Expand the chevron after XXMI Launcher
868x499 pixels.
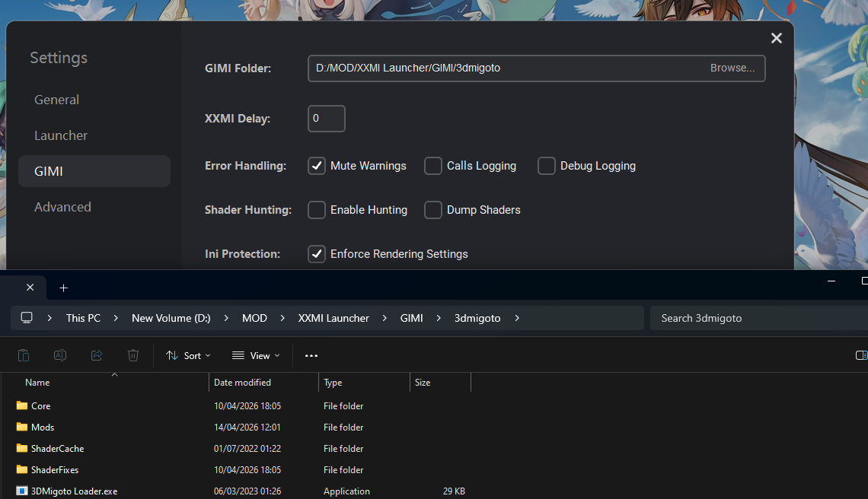click(385, 318)
